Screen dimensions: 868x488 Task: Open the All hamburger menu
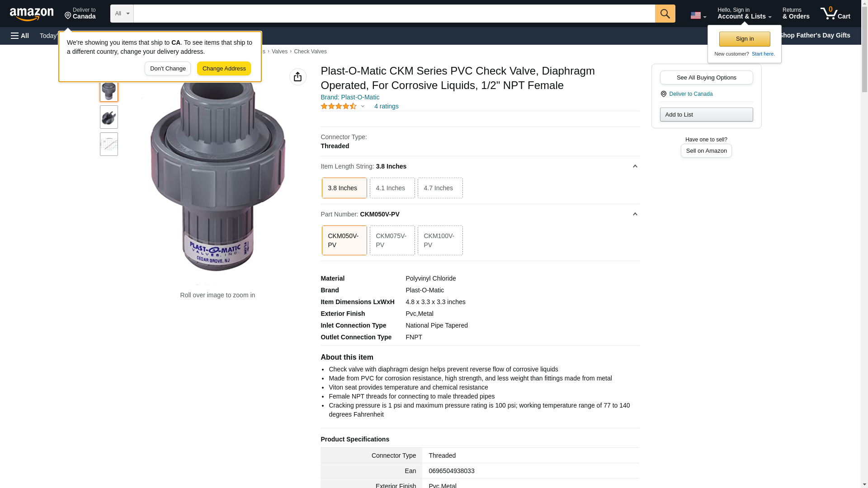(x=20, y=36)
